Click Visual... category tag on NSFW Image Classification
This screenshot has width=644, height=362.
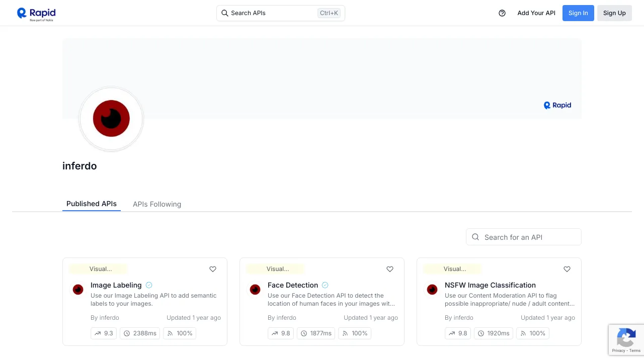tap(453, 269)
